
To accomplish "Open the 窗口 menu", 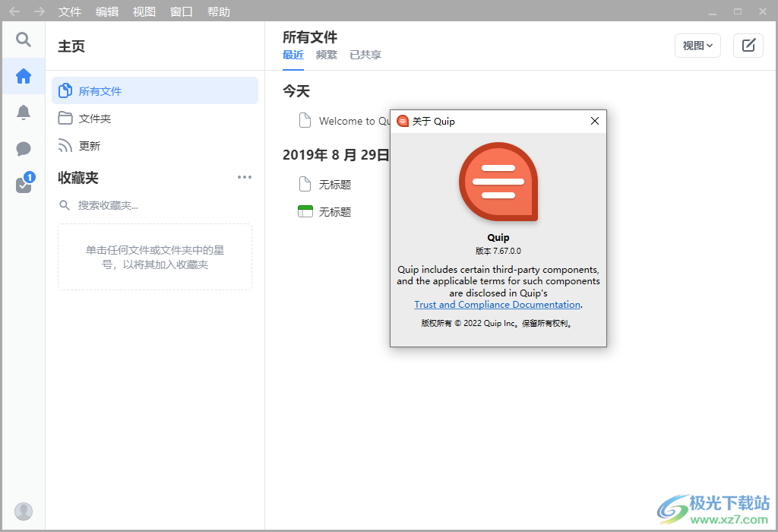I will tap(182, 11).
